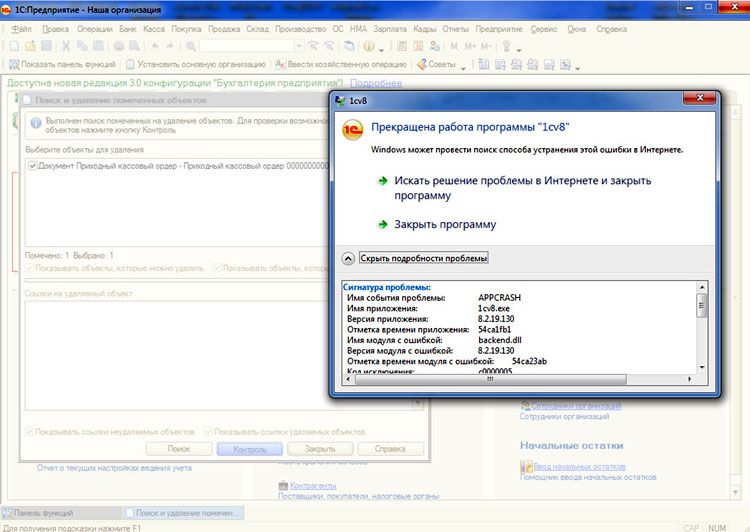Open dropdown arrow next to Советы

463,67
